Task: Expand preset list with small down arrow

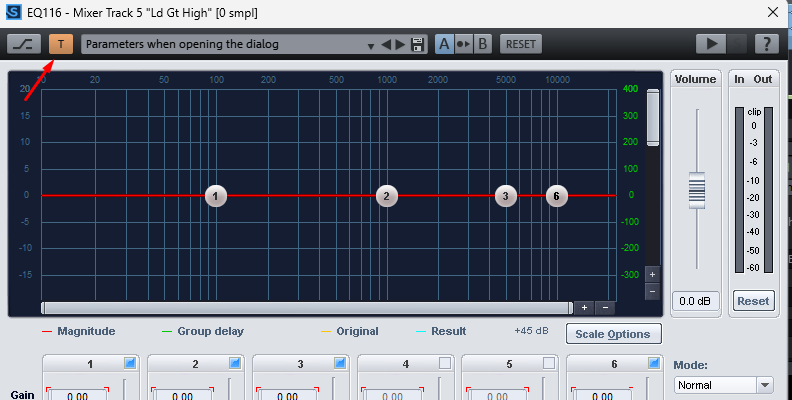Action: click(371, 46)
